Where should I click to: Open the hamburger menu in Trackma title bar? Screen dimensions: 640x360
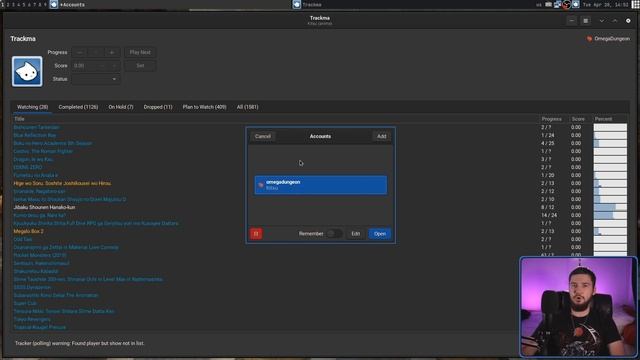(x=586, y=21)
